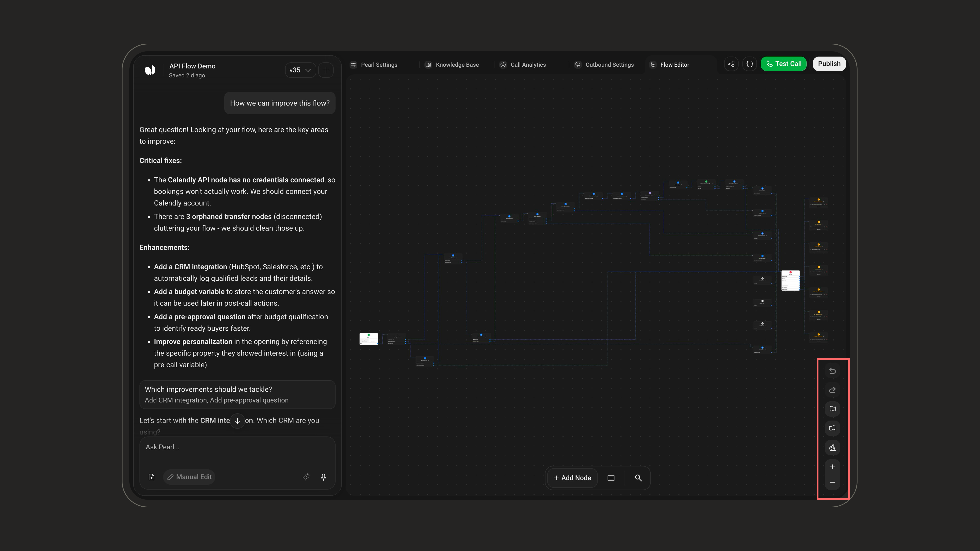This screenshot has width=980, height=551.
Task: Open the Call Analytics tab
Action: (523, 65)
